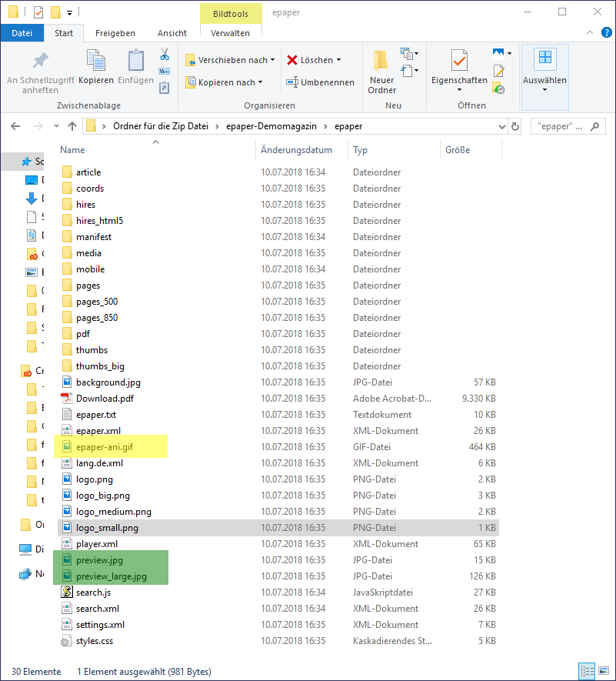Open Eigenschaften checkmark icon
Image resolution: width=616 pixels, height=681 pixels.
tap(459, 60)
